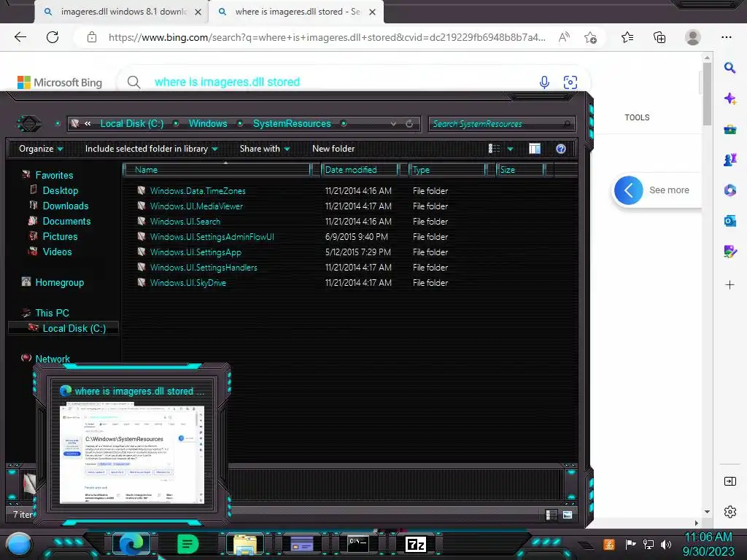This screenshot has height=560, width=747.
Task: Open Edge sidebar search icon
Action: [729, 68]
